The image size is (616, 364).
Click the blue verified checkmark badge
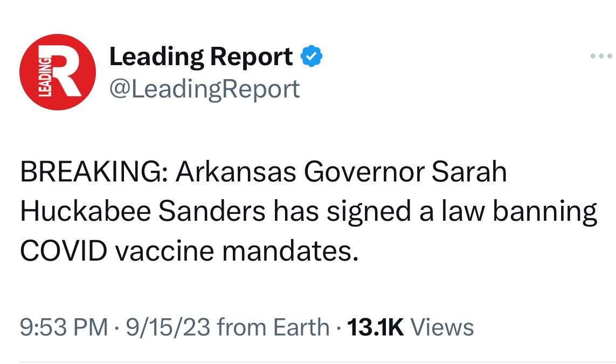(x=311, y=57)
